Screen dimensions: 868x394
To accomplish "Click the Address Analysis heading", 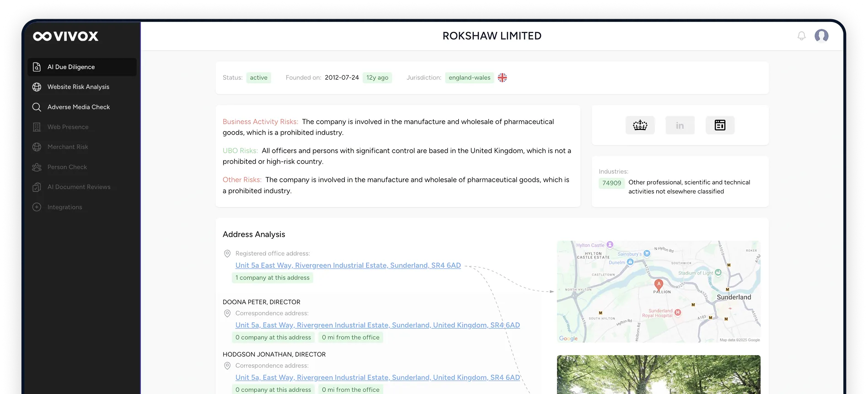I will pyautogui.click(x=254, y=234).
